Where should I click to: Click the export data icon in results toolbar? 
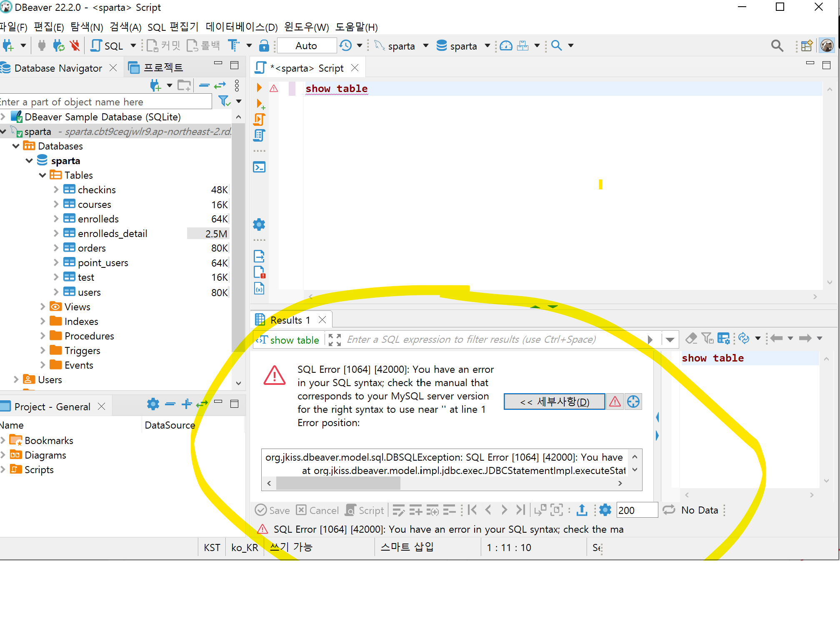coord(582,510)
